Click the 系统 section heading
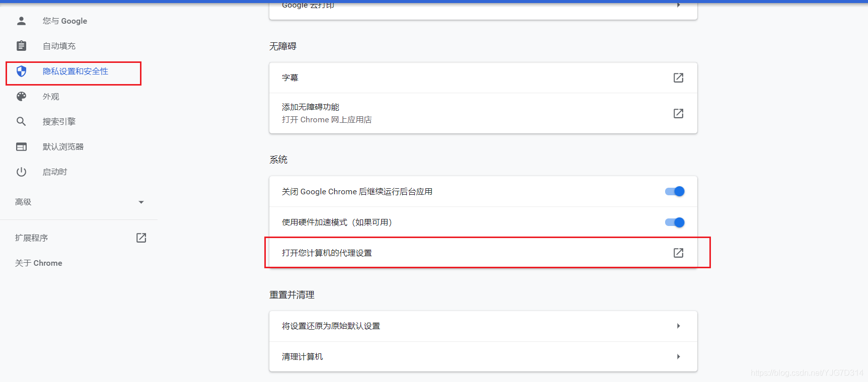This screenshot has width=868, height=382. point(278,160)
